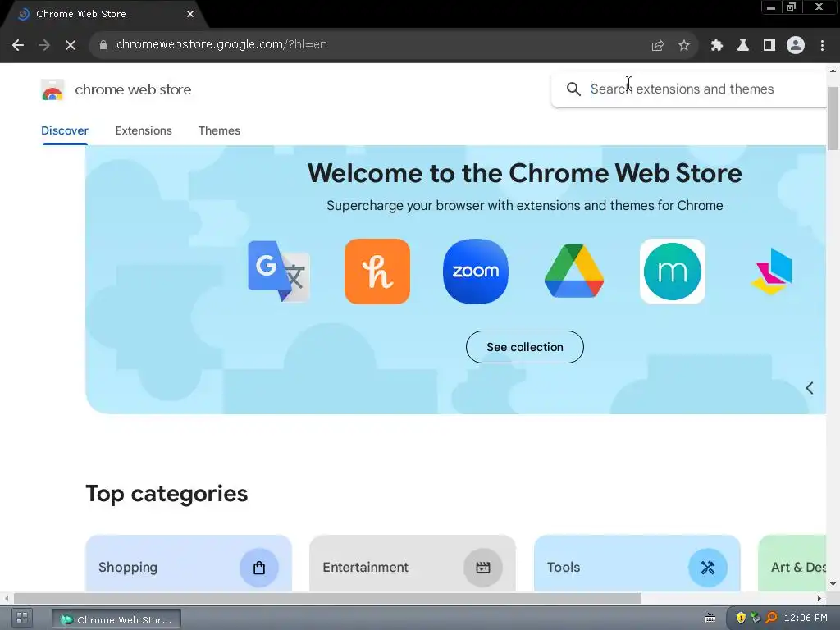Open the taskbar start menu button
The height and width of the screenshot is (630, 840).
(x=22, y=618)
